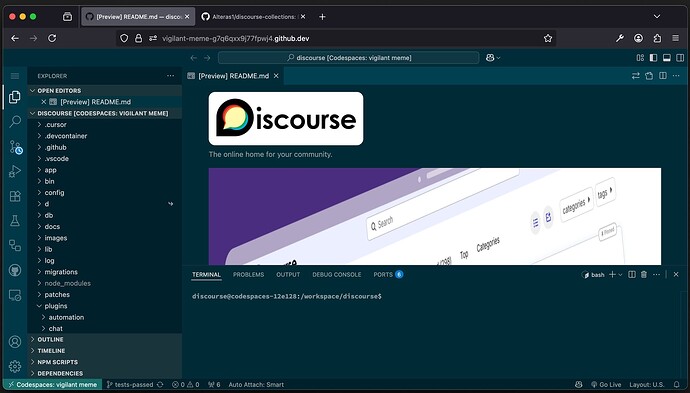This screenshot has height=393, width=690.
Task: Open the Accounts icon in activity bar
Action: click(x=15, y=342)
